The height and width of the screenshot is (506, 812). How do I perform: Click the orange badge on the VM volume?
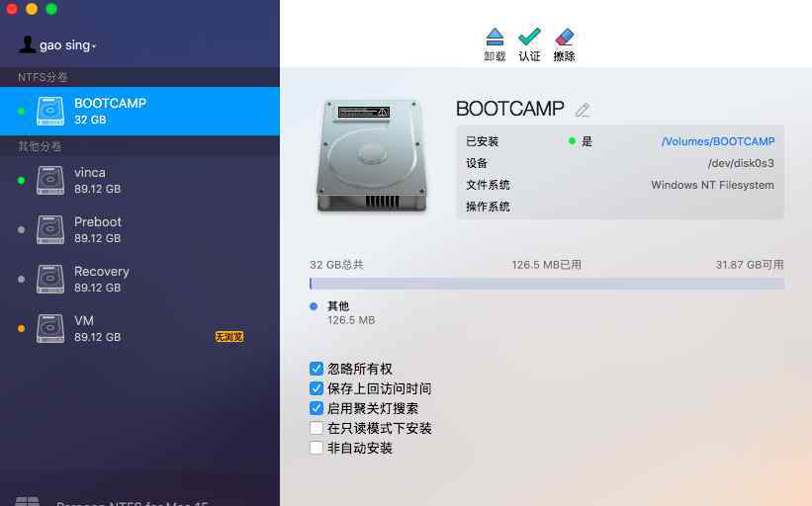(229, 337)
